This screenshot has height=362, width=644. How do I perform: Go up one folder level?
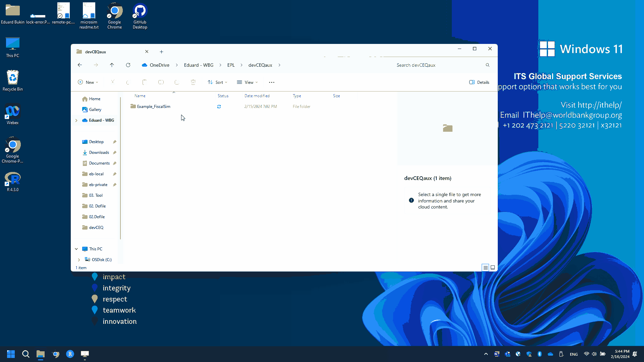112,65
